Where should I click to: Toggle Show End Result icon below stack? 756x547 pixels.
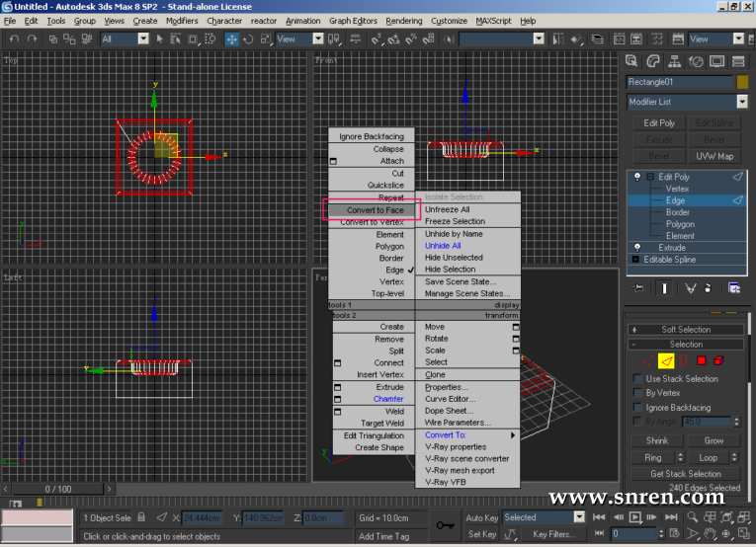[664, 288]
